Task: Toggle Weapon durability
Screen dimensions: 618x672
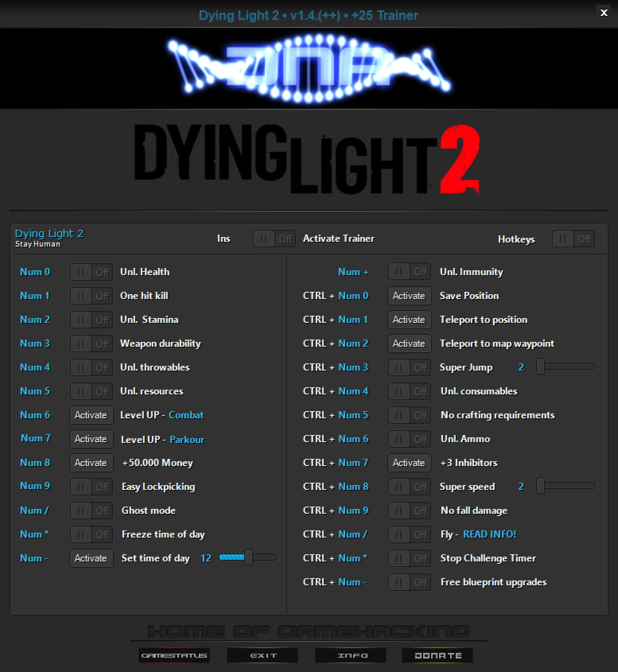Action: tap(91, 344)
